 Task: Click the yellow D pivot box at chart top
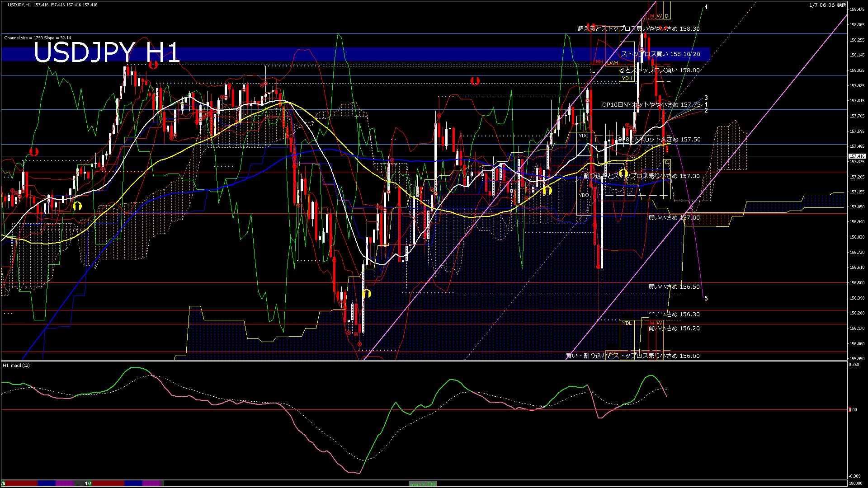(666, 16)
